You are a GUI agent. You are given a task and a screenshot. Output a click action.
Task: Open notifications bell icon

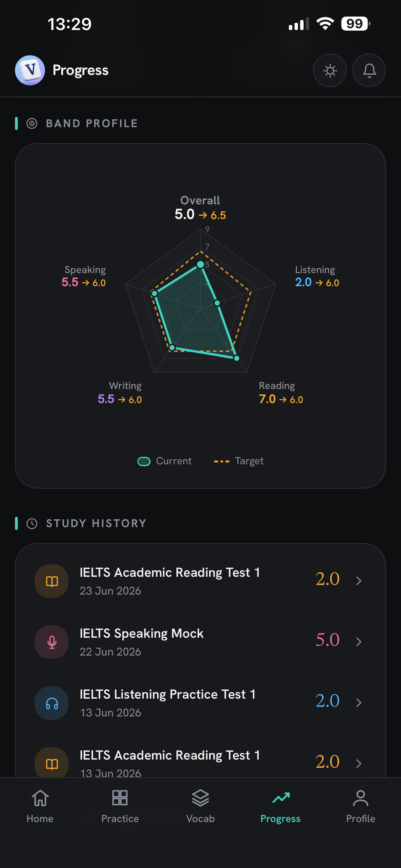coord(369,70)
